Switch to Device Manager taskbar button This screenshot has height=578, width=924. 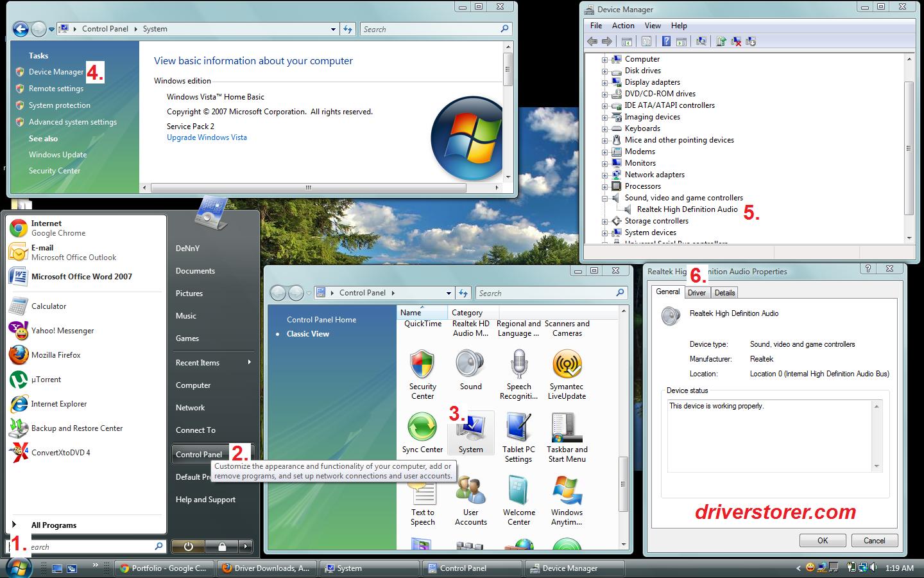coord(574,568)
